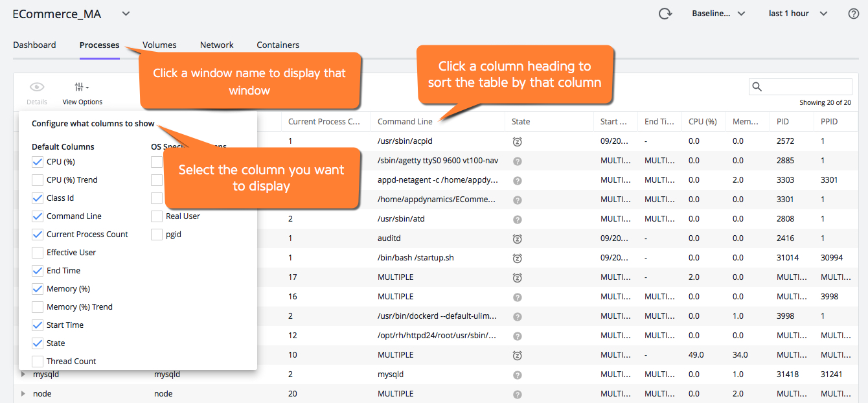Check the pgid column
868x403 pixels.
coord(157,235)
